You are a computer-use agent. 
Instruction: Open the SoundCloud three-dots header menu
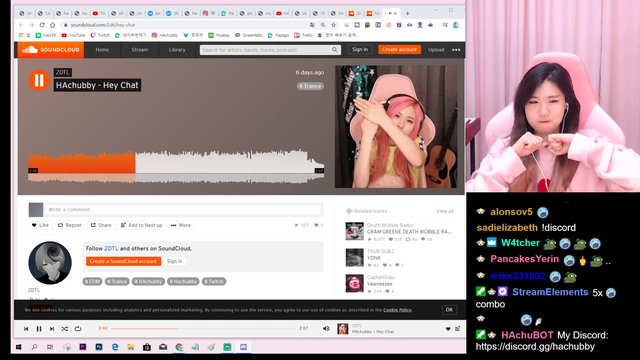(456, 50)
